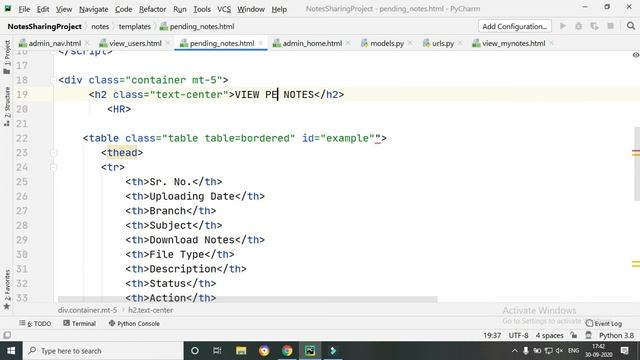This screenshot has width=640, height=360.
Task: Close the view_users.html tab
Action: point(167,43)
